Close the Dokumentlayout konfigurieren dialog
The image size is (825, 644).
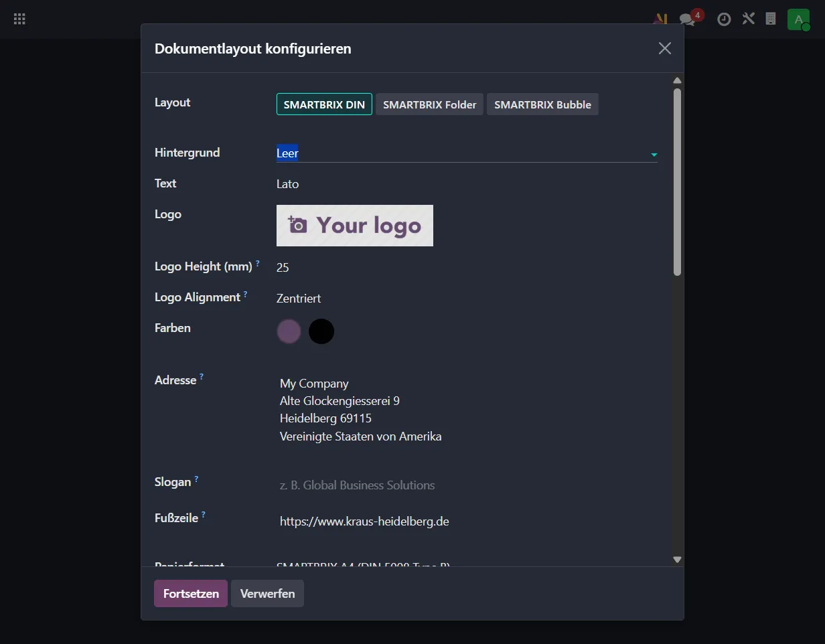coord(664,48)
